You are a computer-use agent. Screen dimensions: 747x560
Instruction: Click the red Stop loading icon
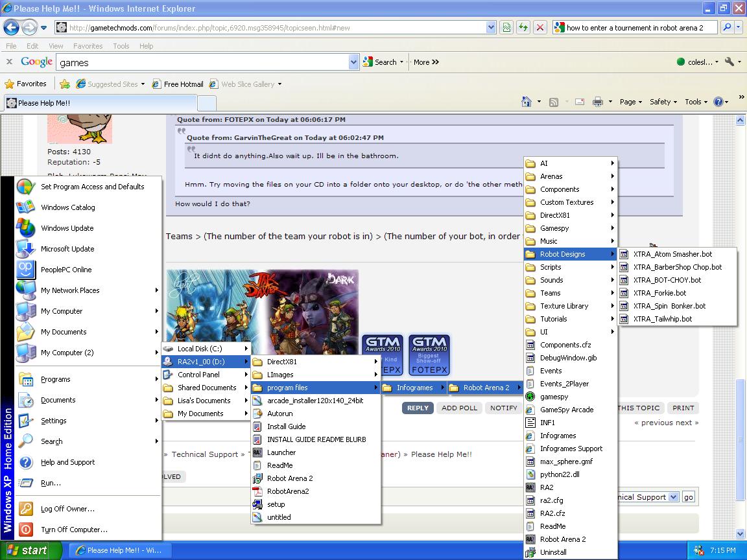tap(539, 28)
